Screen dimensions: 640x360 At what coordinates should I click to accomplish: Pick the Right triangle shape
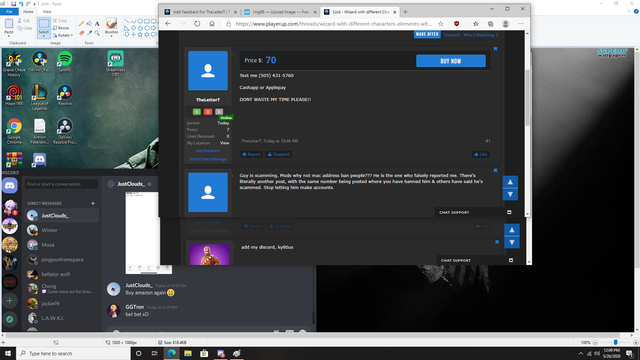click(x=127, y=28)
